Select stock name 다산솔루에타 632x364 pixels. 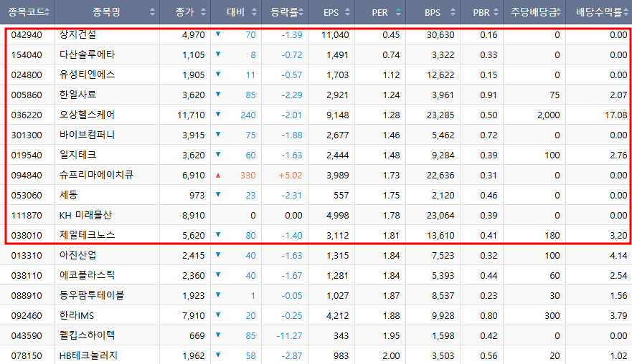click(x=87, y=54)
